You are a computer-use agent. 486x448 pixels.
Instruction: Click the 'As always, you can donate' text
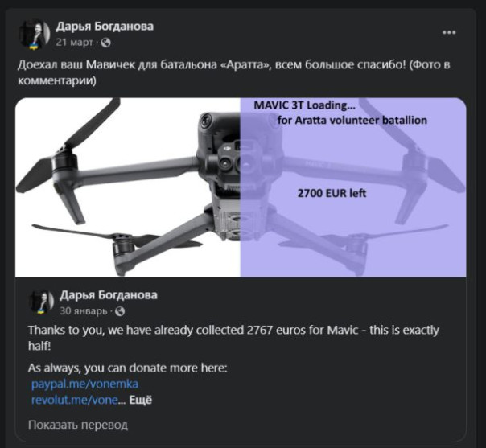tap(127, 368)
